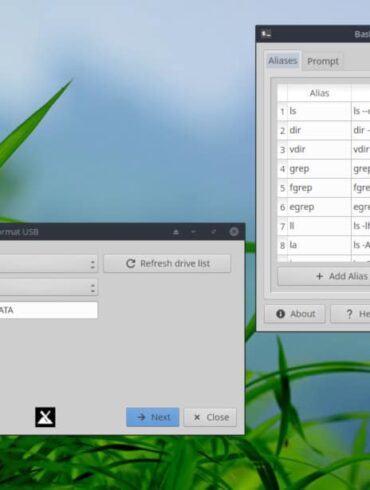Go to Next step in Format USB
Viewport: 370px width, 490px height.
tap(153, 417)
